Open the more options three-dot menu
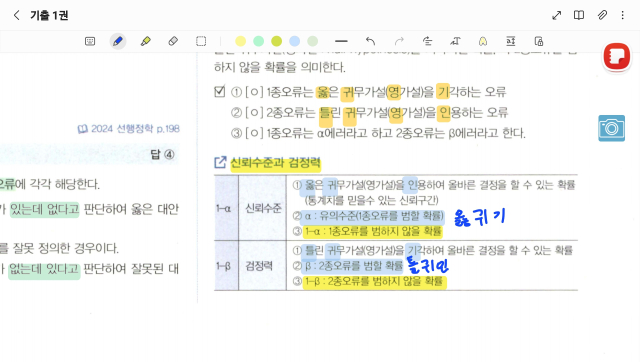 (622, 16)
